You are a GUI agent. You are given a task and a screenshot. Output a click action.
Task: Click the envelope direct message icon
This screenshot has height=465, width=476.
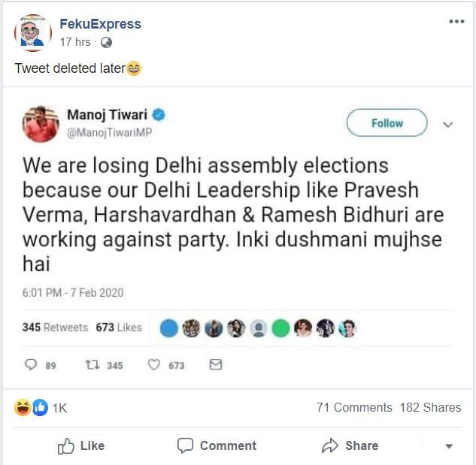pyautogui.click(x=216, y=364)
